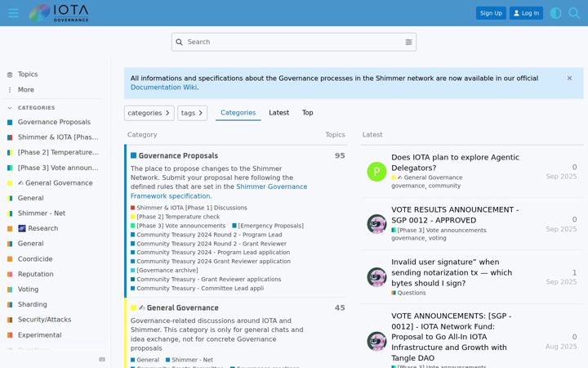Viewport: 588px width, 368px height.
Task: Open the Documentation Wiki link
Action: (x=163, y=88)
